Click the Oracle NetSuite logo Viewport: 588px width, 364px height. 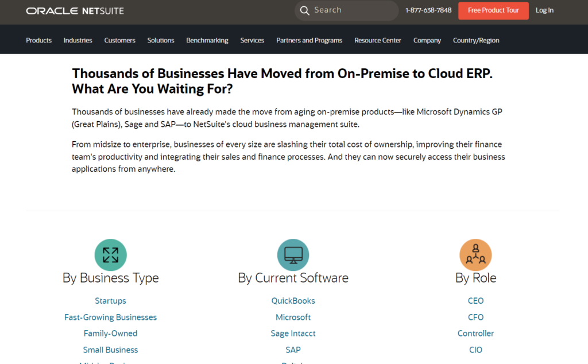pyautogui.click(x=75, y=11)
